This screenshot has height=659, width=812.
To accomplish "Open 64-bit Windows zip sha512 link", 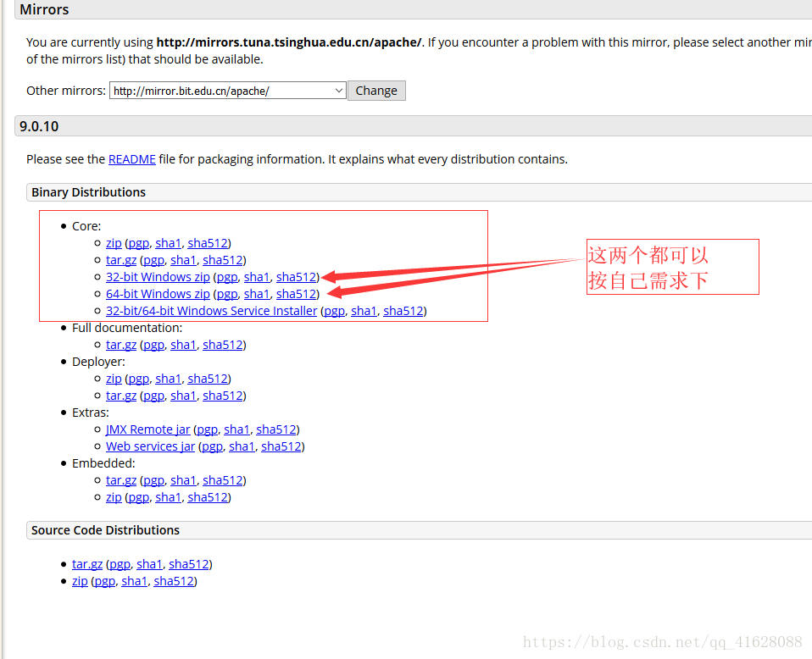I will 296,294.
